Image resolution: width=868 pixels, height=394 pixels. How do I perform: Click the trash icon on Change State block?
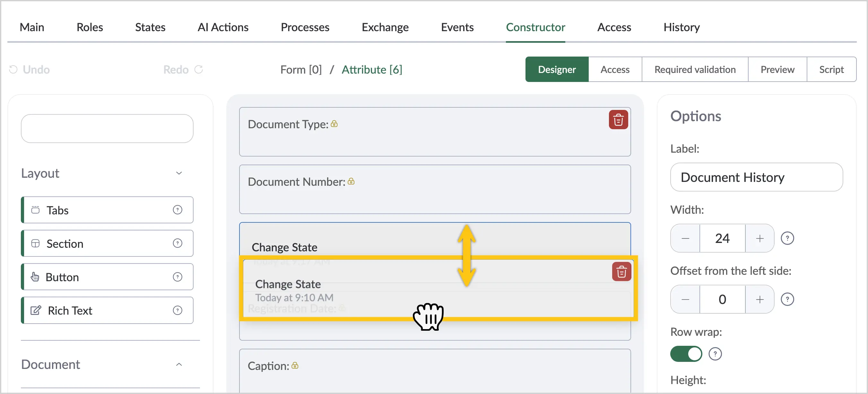click(x=621, y=272)
